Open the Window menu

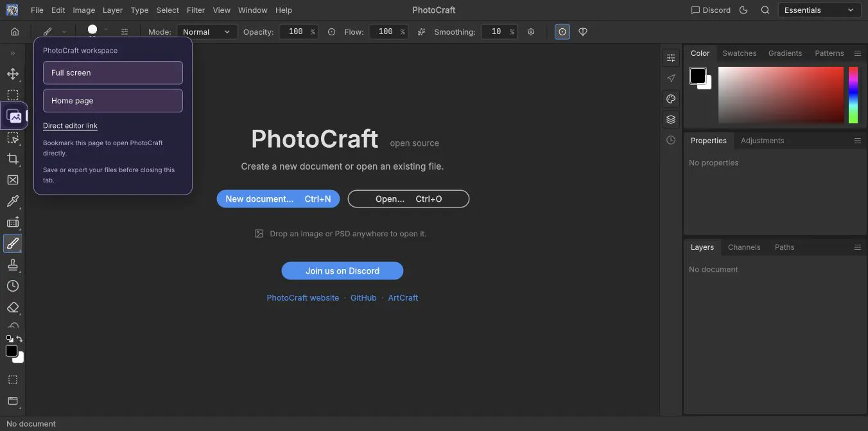coord(253,10)
